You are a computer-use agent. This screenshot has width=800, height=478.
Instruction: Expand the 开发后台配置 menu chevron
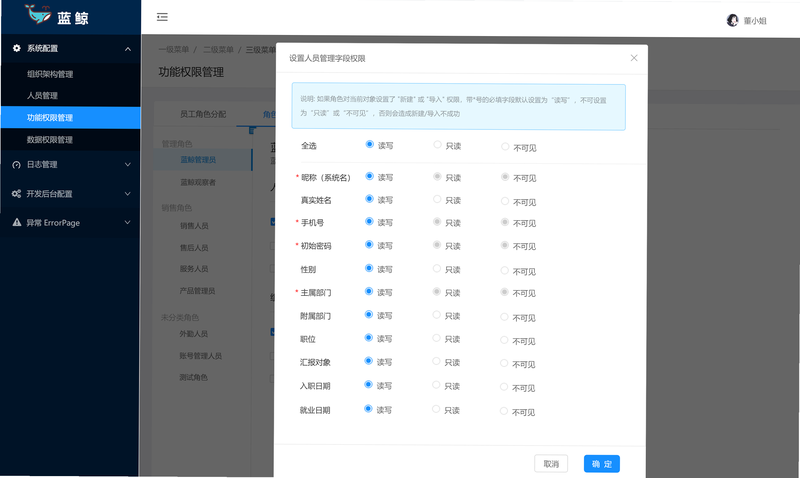128,193
